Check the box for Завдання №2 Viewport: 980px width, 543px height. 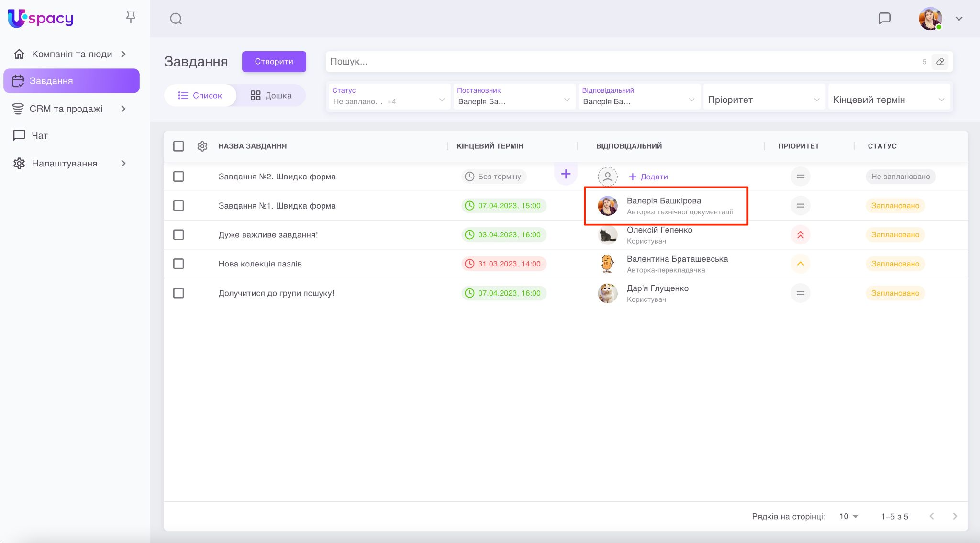click(178, 177)
